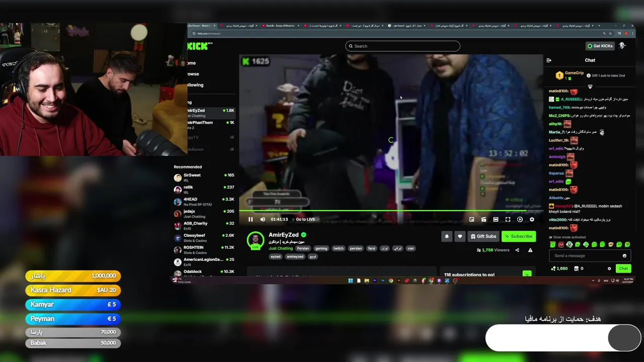Click the clip creation icon in player
This screenshot has height=362, width=644.
coord(484,219)
